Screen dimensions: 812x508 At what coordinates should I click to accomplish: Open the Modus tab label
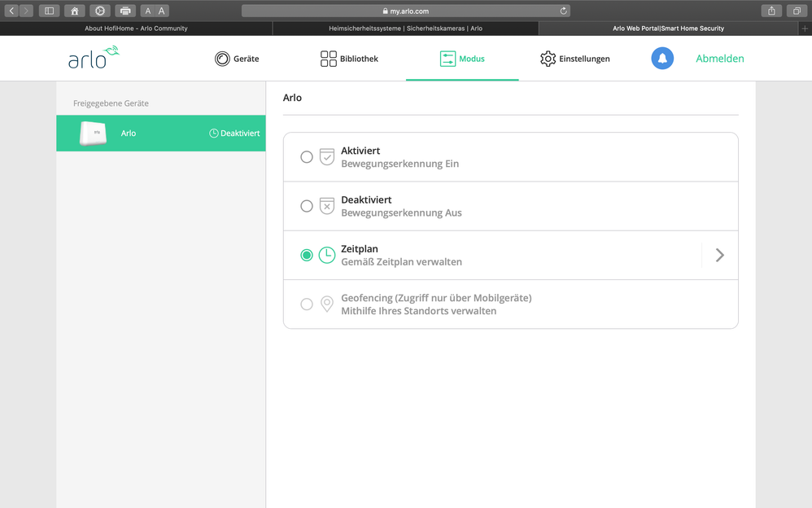point(472,59)
